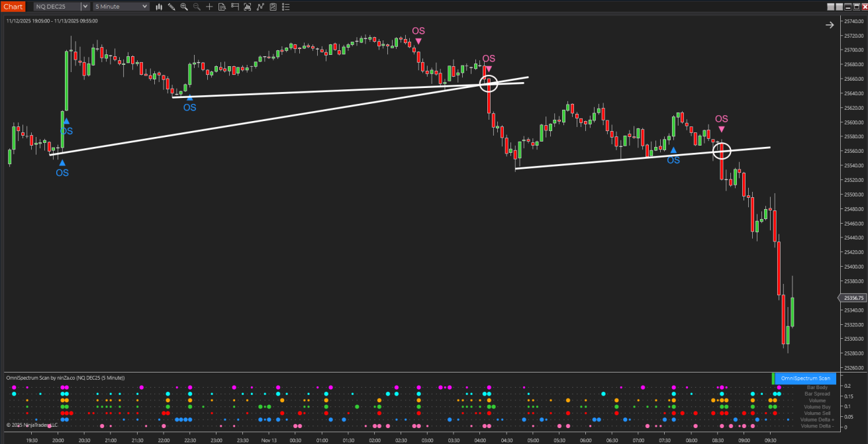Image resolution: width=868 pixels, height=444 pixels.
Task: Expand the NQ DEC25 instrument dropdown arrow
Action: click(x=85, y=7)
